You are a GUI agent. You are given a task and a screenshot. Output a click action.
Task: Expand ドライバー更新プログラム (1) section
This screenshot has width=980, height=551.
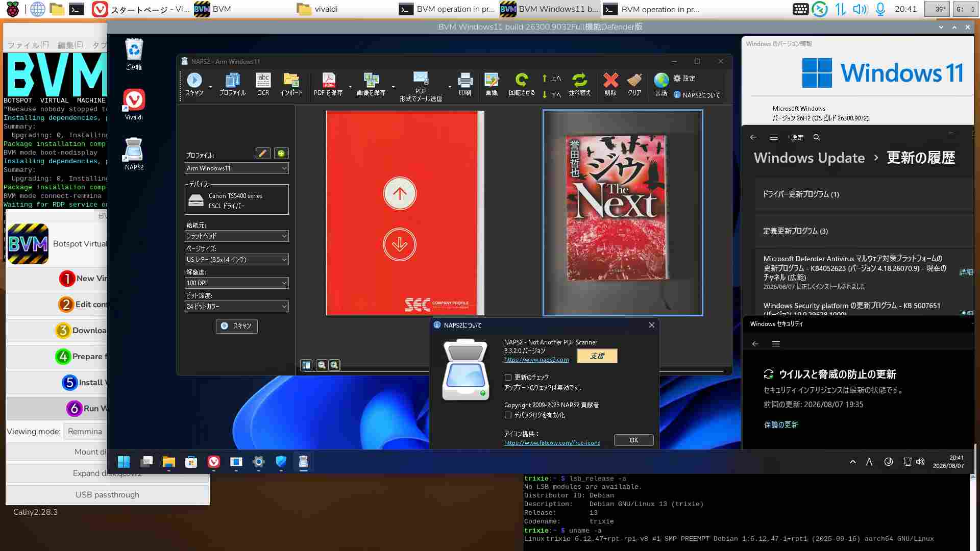coord(864,194)
